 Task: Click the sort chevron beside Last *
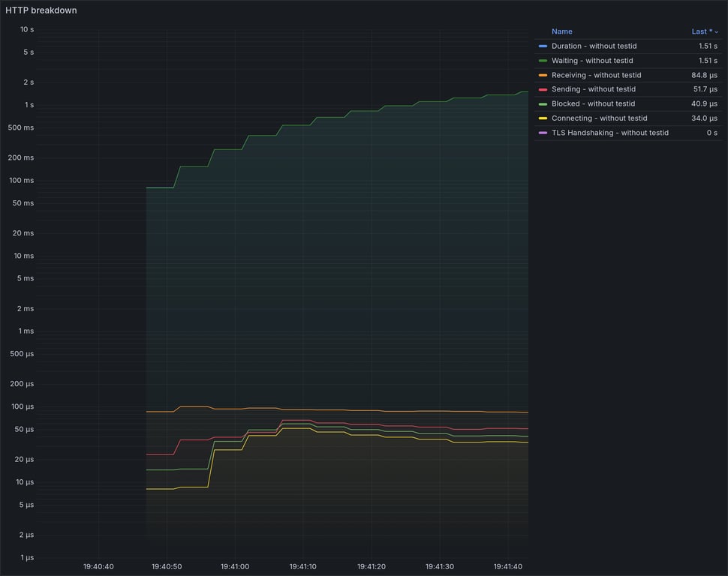click(x=717, y=32)
